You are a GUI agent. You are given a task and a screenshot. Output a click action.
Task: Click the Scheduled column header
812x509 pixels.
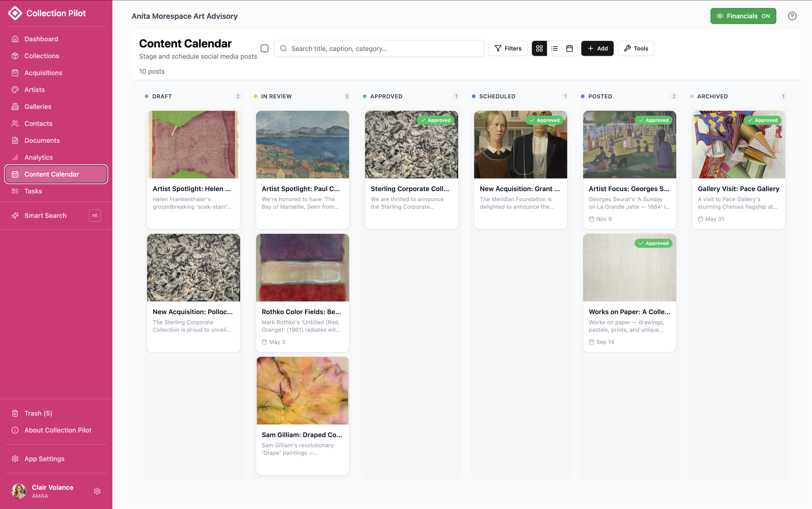pos(497,96)
